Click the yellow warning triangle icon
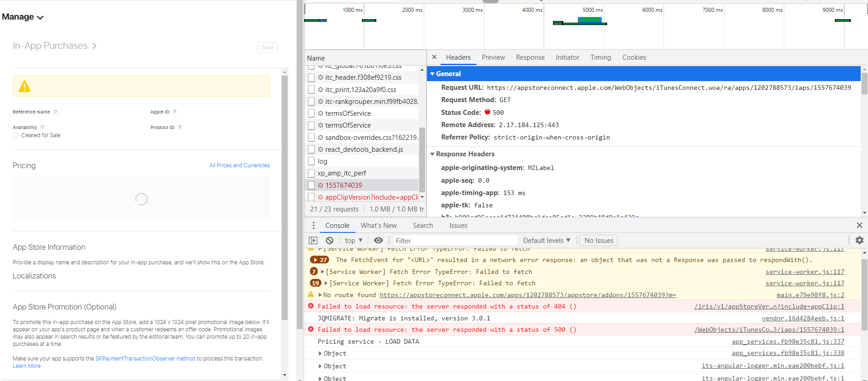This screenshot has width=868, height=381. [x=25, y=86]
